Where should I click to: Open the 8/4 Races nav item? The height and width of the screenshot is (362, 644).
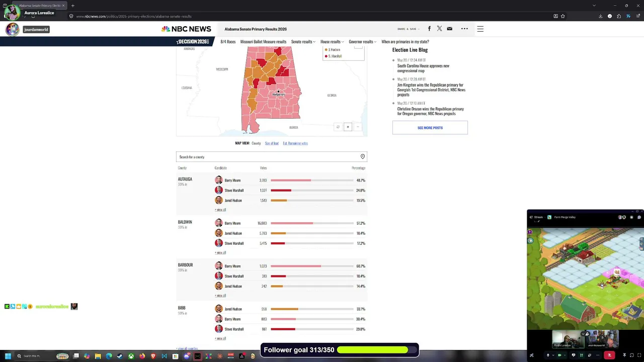tap(228, 42)
